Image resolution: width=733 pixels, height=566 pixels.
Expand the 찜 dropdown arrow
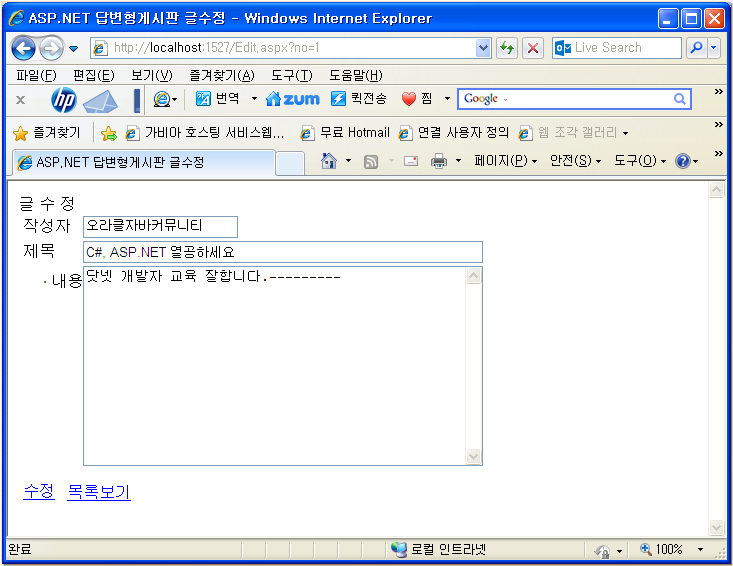(447, 99)
